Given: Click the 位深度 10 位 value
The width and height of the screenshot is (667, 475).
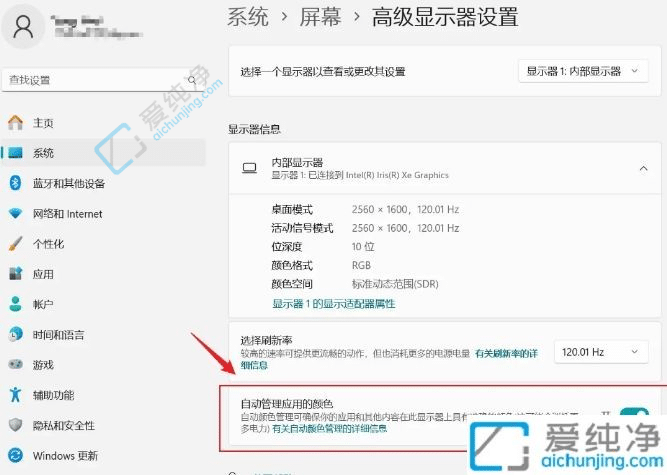Looking at the screenshot, I should click(363, 247).
